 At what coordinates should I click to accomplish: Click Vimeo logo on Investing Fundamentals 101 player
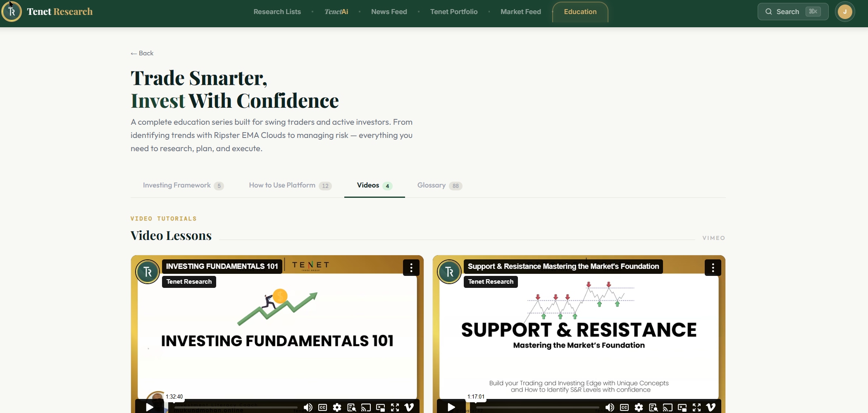click(409, 408)
